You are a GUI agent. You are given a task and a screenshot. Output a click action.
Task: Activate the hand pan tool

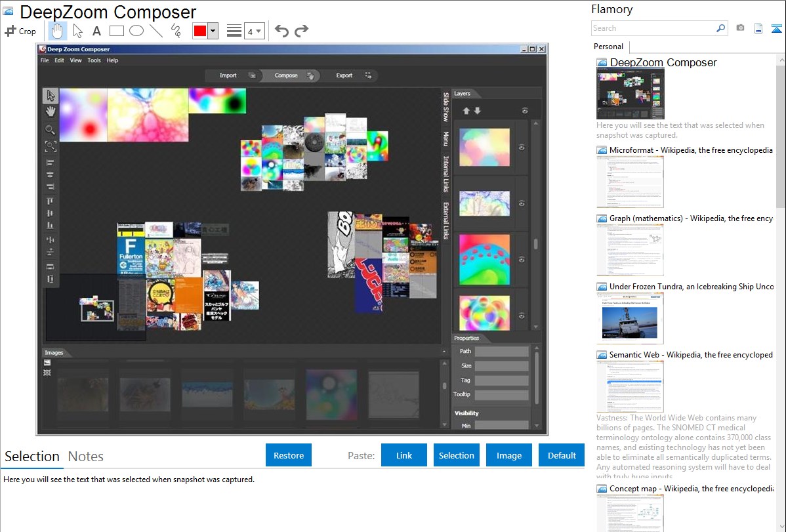[x=58, y=31]
